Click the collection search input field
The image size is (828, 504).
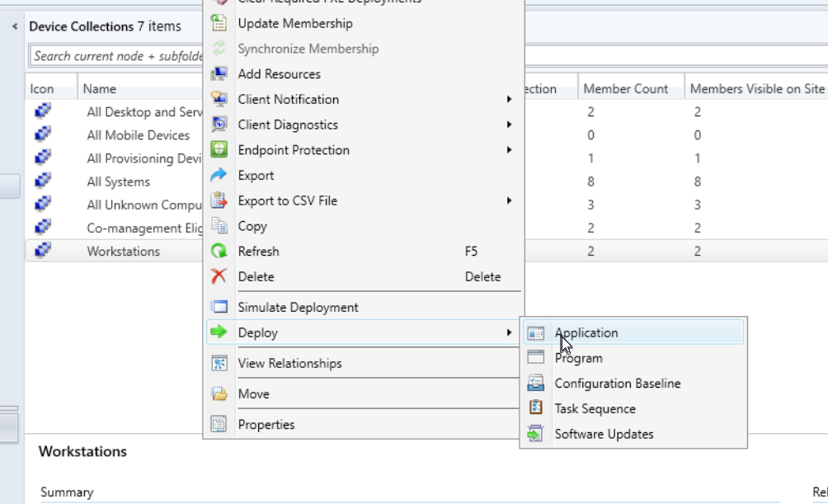point(115,56)
